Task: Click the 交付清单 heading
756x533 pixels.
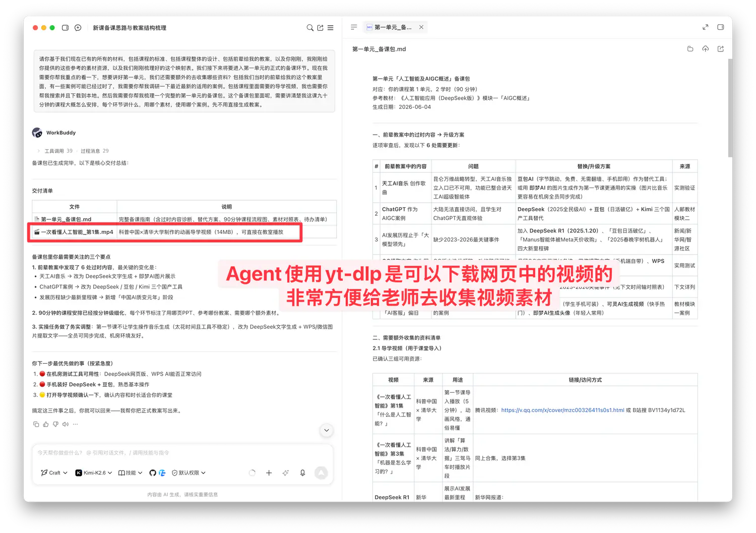Action: [x=42, y=191]
